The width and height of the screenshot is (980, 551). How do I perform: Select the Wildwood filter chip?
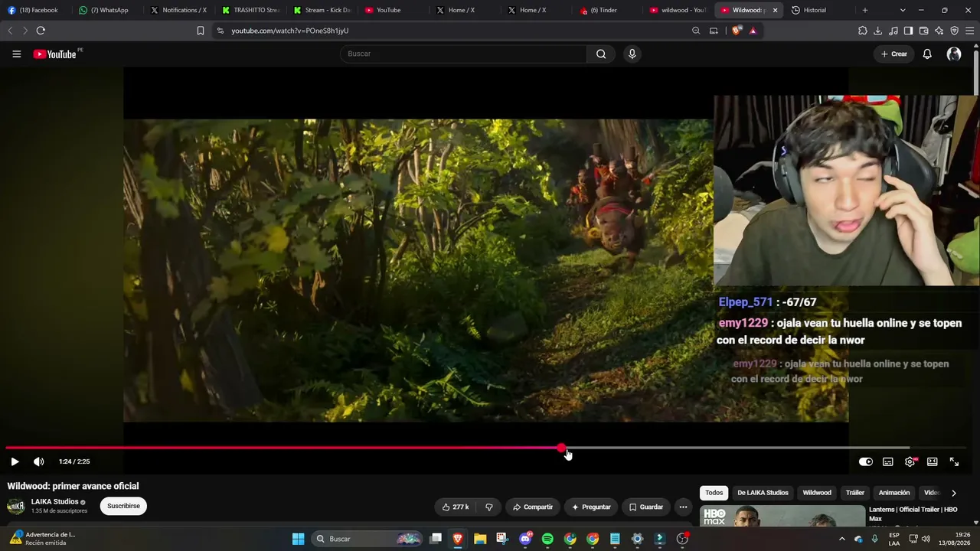(x=817, y=493)
